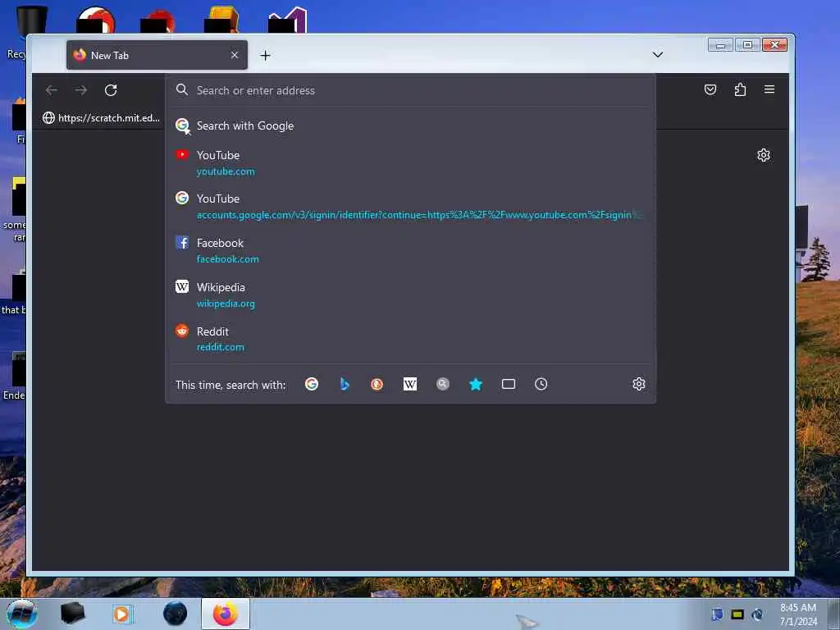Open the Firefox taskbar button
The height and width of the screenshot is (630, 840).
point(226,614)
